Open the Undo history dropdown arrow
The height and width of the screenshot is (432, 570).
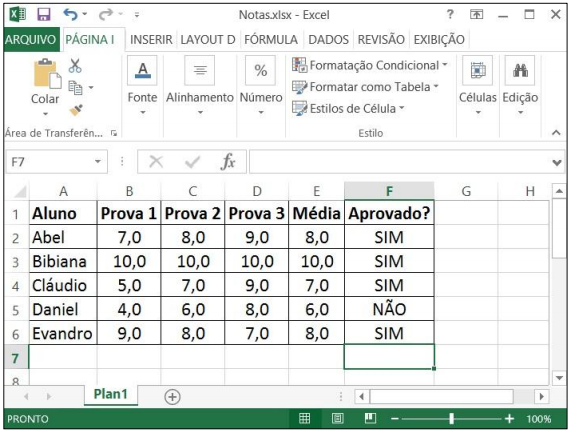point(85,14)
